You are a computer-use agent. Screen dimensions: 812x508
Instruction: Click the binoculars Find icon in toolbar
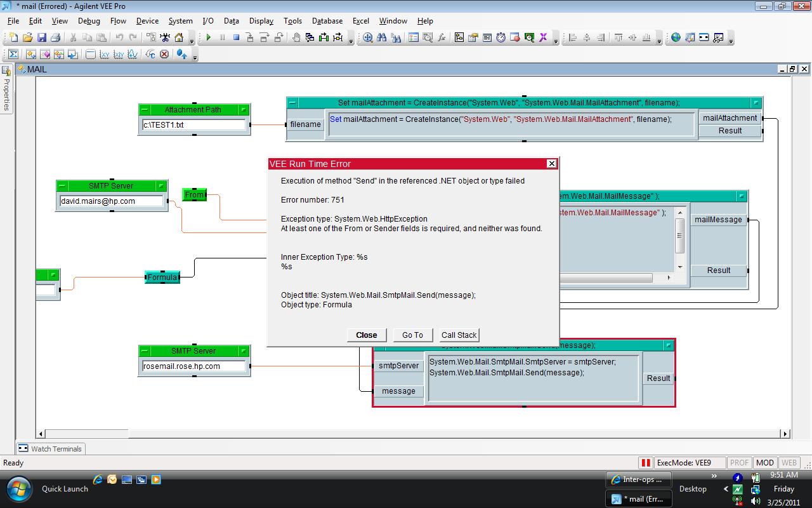[382, 38]
